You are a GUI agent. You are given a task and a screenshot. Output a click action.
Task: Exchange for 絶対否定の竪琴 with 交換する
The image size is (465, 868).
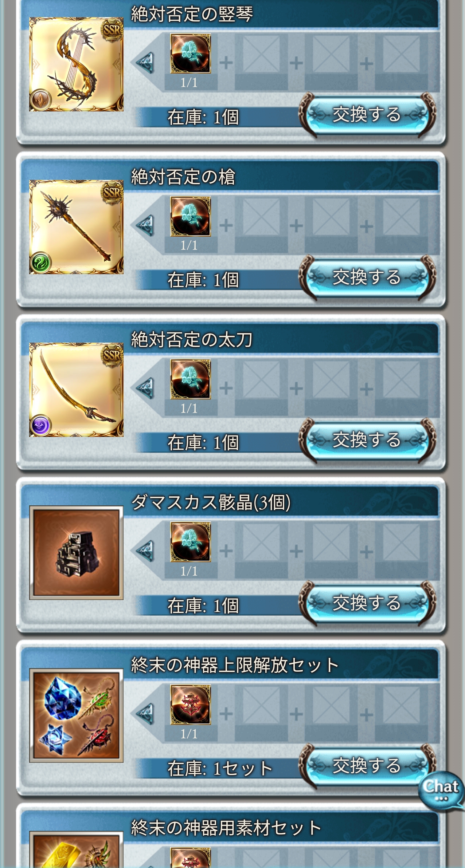click(x=367, y=115)
